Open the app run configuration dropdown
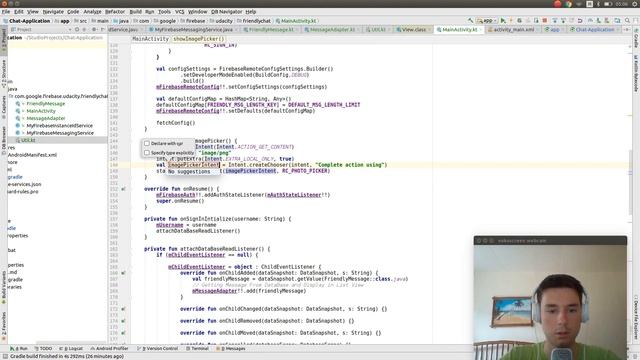Viewport: 640px width, 360px height. [x=487, y=20]
